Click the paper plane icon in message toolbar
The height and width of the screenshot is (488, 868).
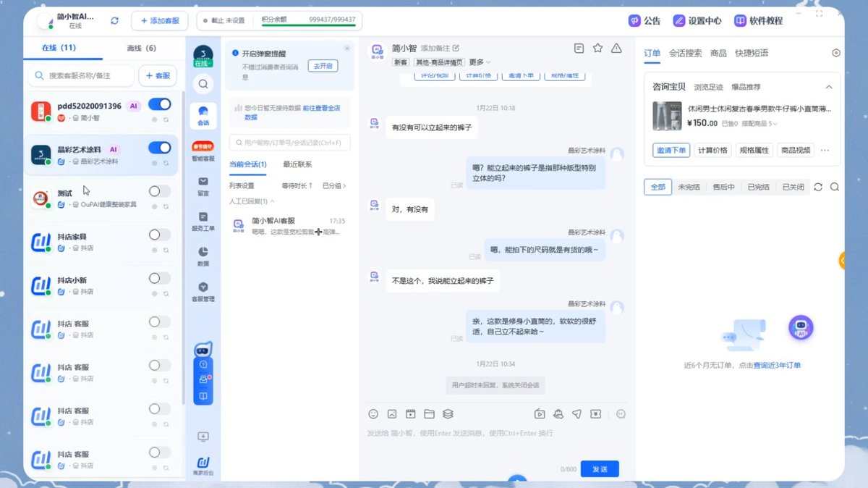pyautogui.click(x=576, y=414)
